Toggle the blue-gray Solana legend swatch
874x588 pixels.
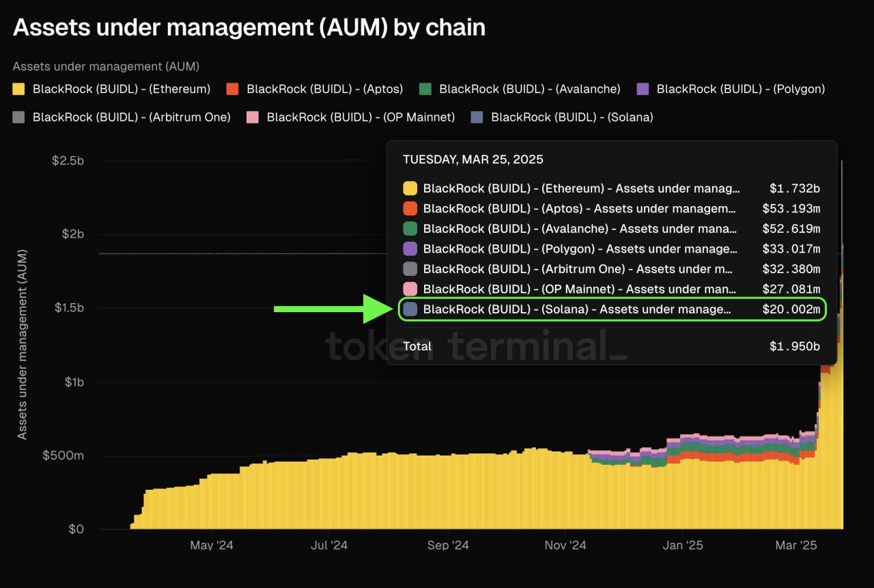point(477,117)
